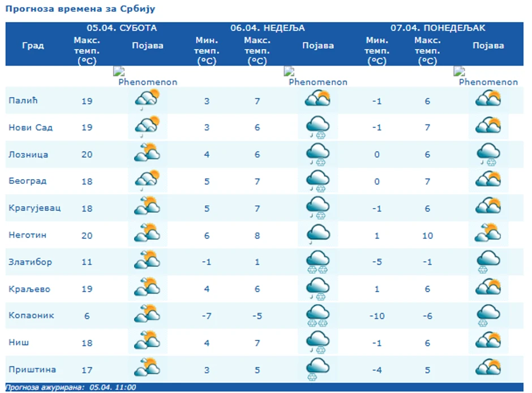Click the city name Приштина

pos(32,370)
